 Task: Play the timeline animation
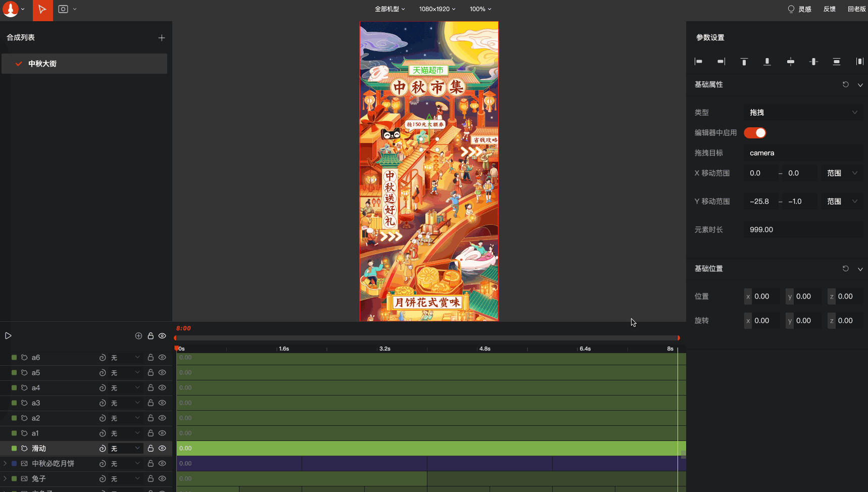click(8, 336)
